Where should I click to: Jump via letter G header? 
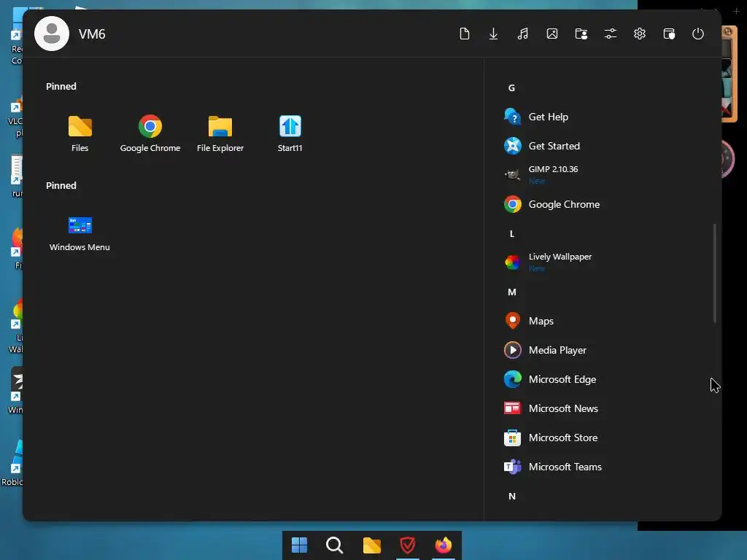511,87
